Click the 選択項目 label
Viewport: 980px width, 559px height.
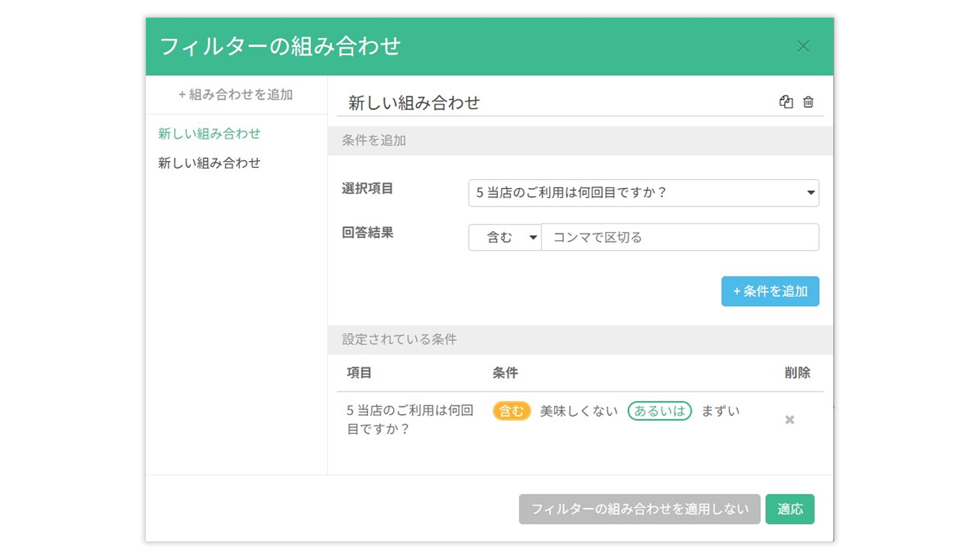pyautogui.click(x=367, y=188)
